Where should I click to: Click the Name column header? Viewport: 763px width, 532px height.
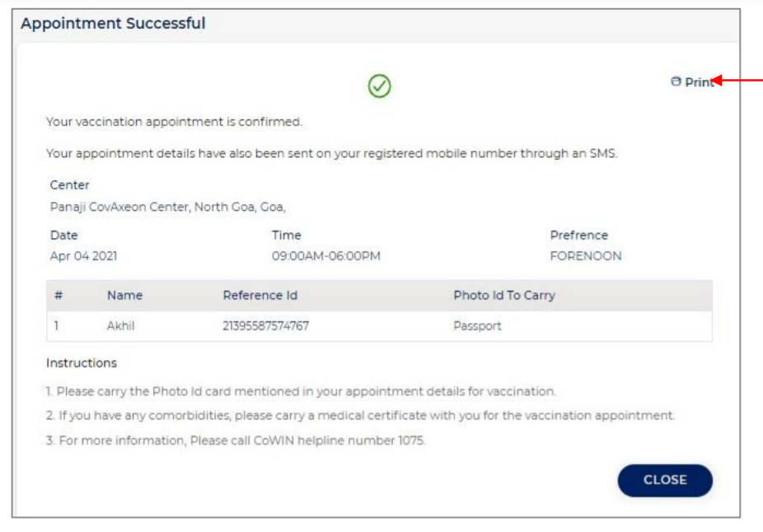pyautogui.click(x=124, y=295)
